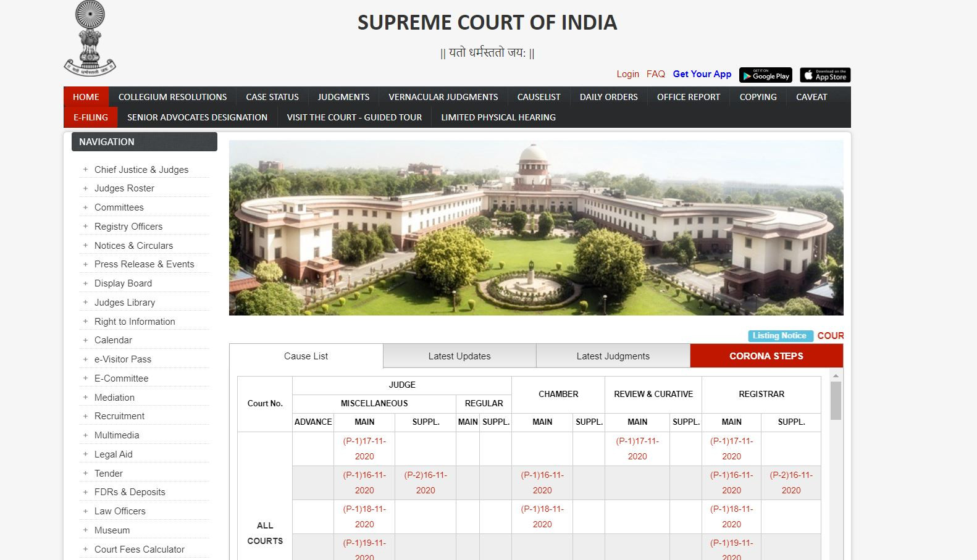Open the E-FILING menu item
The image size is (977, 560).
point(91,117)
